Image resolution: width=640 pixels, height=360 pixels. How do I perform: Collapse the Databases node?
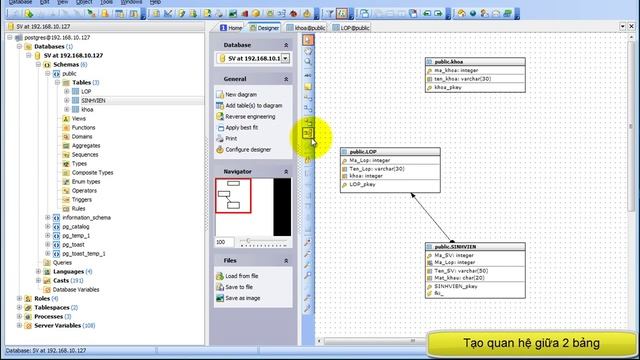[x=19, y=46]
